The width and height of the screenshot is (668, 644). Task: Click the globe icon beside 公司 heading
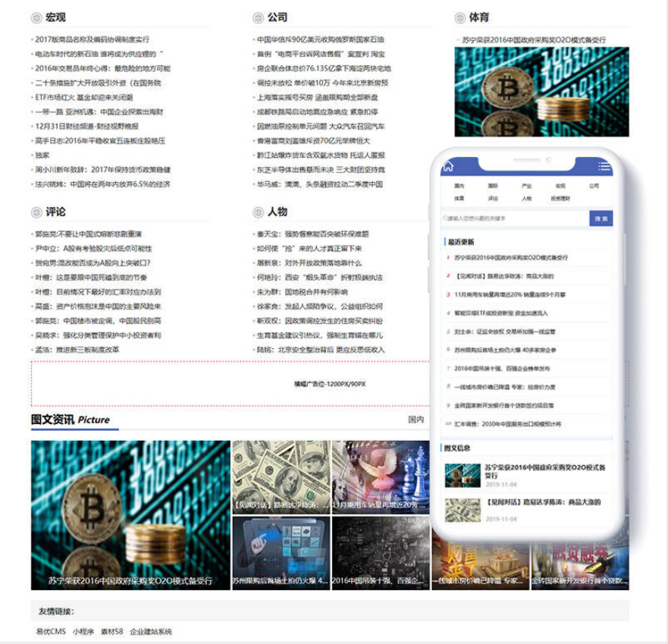(x=258, y=17)
